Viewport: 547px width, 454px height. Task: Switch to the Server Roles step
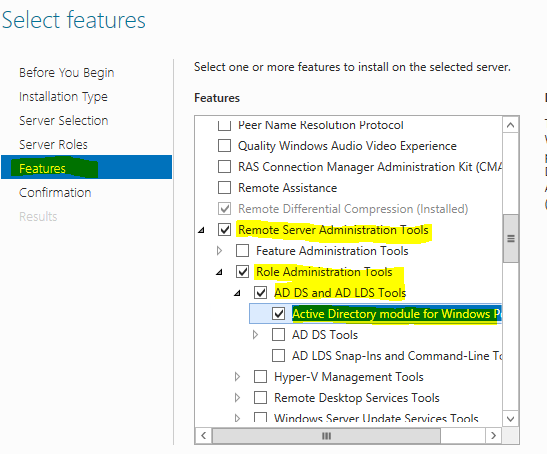[53, 144]
